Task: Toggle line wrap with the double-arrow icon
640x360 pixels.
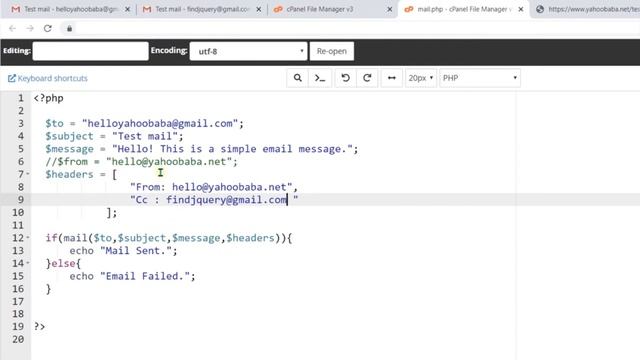Action: [x=391, y=78]
